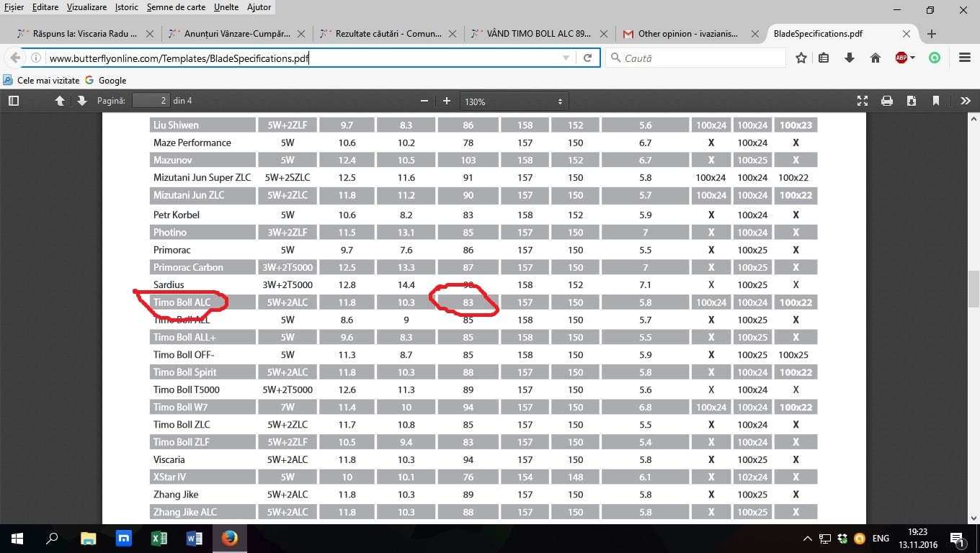Open the current view bookmark icon
This screenshot has height=553, width=980.
935,101
